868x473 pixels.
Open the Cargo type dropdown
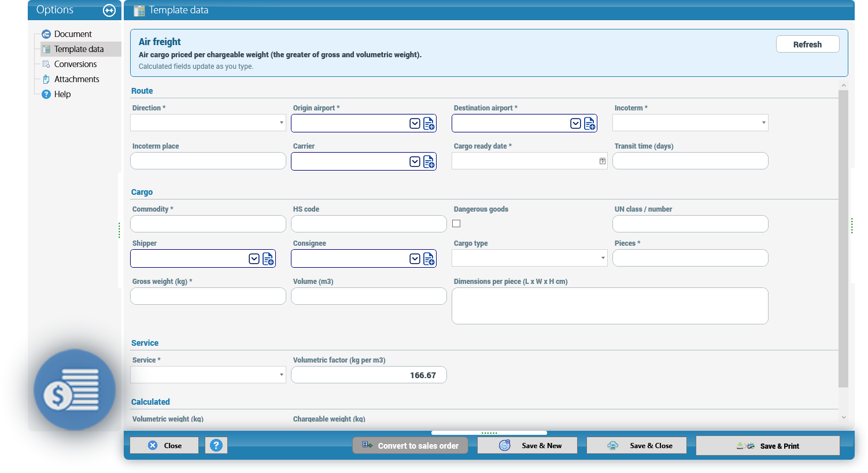point(530,258)
